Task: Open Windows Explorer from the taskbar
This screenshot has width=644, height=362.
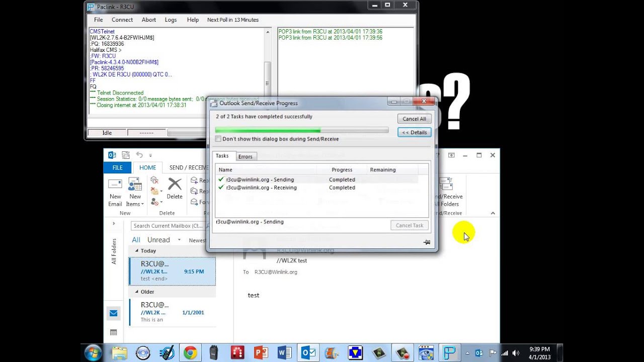Action: (120, 353)
